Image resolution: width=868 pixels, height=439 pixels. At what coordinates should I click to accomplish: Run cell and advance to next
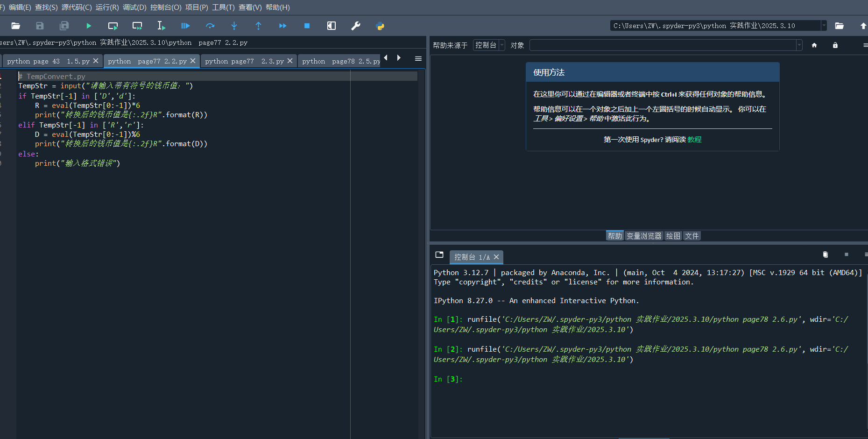tap(137, 26)
